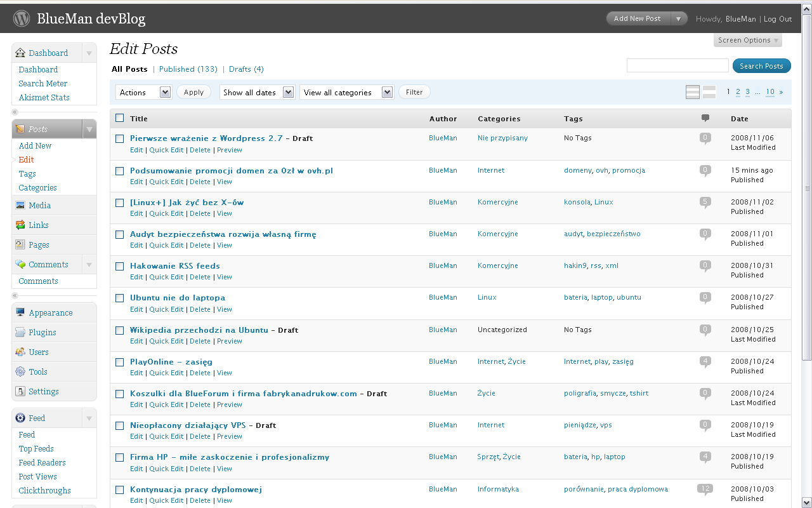Click the Posts pushpin icon
812x508 pixels.
coord(20,129)
